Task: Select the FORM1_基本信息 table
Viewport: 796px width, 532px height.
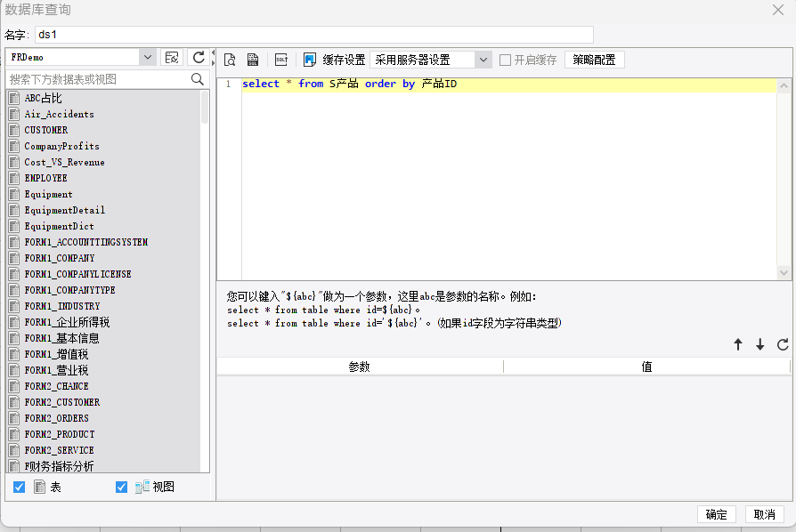Action: 61,338
